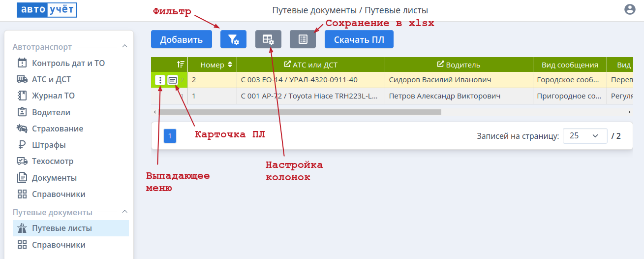644x259 pixels.
Task: Click the Номер cell with value 2
Action: pyautogui.click(x=212, y=80)
